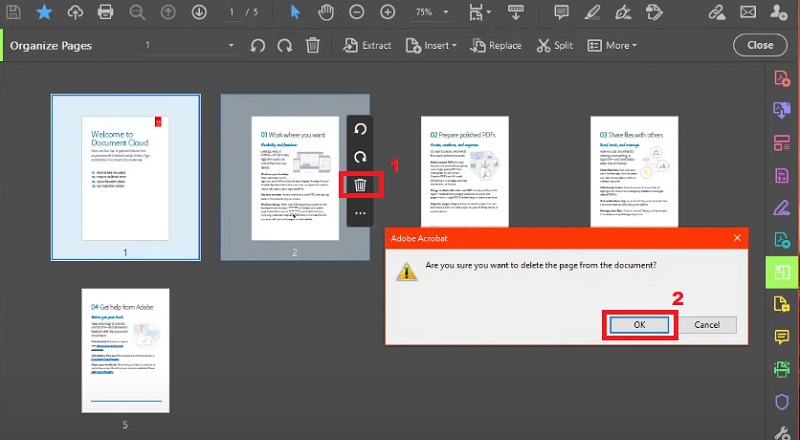Image resolution: width=800 pixels, height=440 pixels.
Task: Rotate pages counterclockwise in Organize toolbar
Action: (258, 45)
